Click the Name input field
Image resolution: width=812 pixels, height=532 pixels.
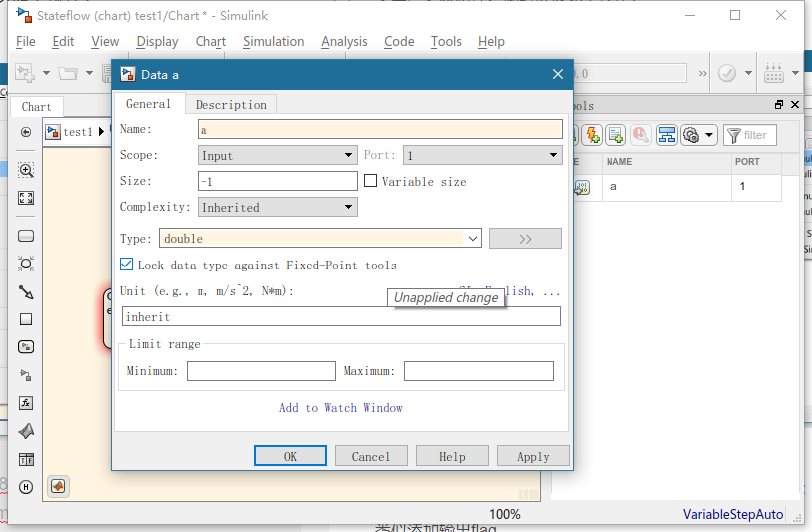(x=380, y=129)
